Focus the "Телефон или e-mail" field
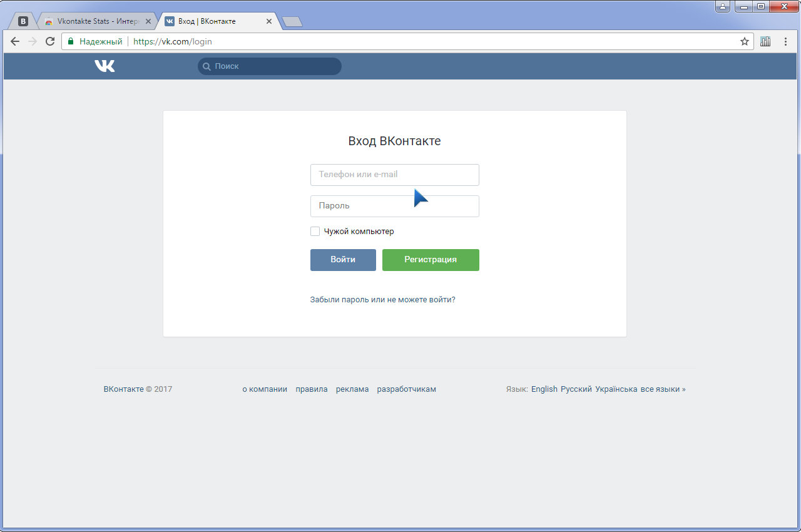The image size is (801, 532). click(394, 175)
